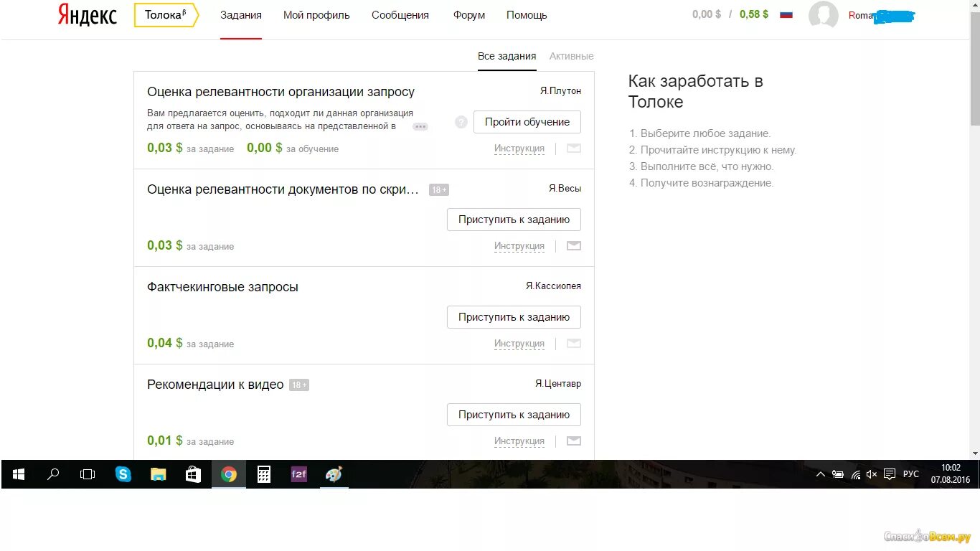Open File Explorer from the taskbar
The height and width of the screenshot is (551, 980).
click(158, 474)
